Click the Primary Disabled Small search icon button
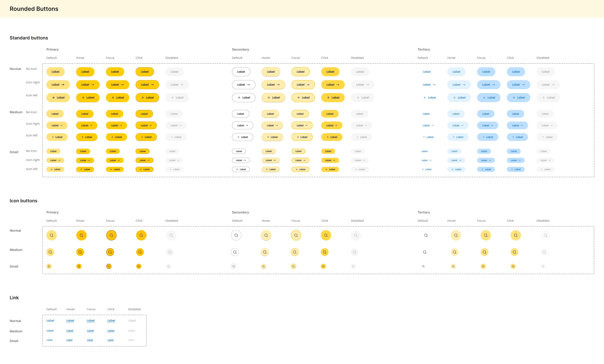Screen dimensions: 604x364 point(169,266)
